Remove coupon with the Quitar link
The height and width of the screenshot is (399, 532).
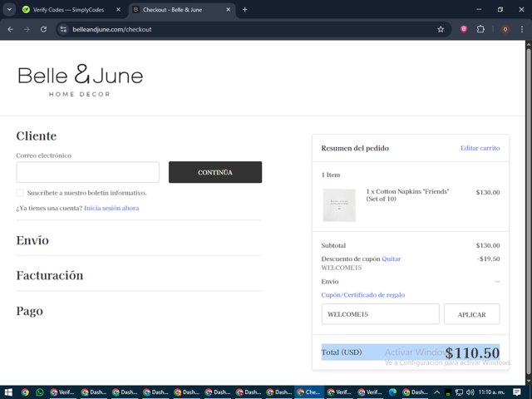392,259
